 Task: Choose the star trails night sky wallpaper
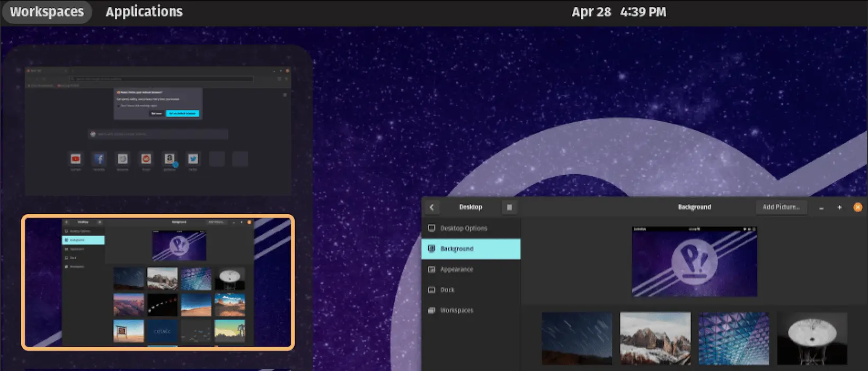[577, 338]
